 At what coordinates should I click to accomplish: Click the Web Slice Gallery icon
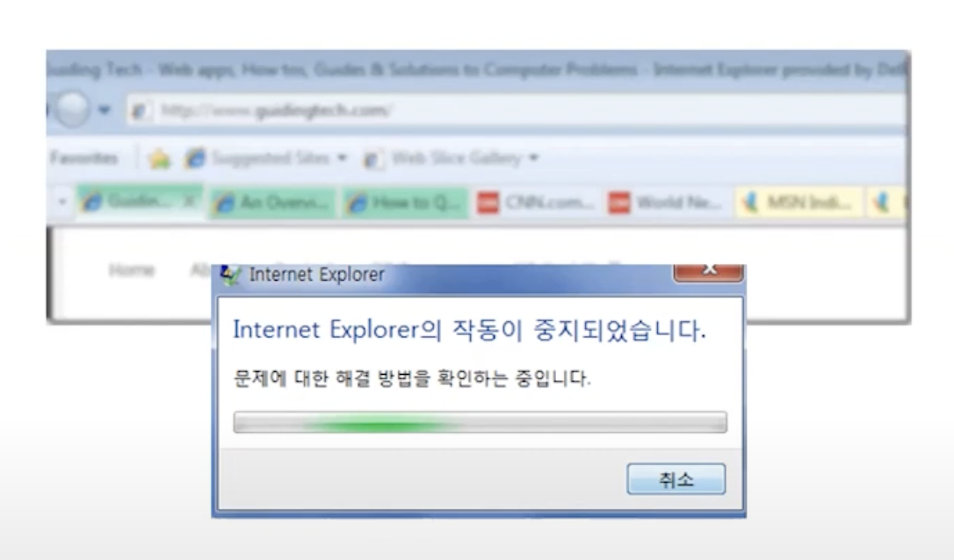point(372,159)
